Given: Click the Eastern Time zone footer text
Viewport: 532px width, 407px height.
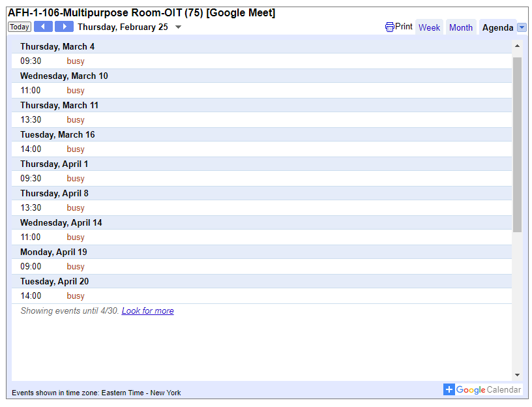Looking at the screenshot, I should 96,393.
